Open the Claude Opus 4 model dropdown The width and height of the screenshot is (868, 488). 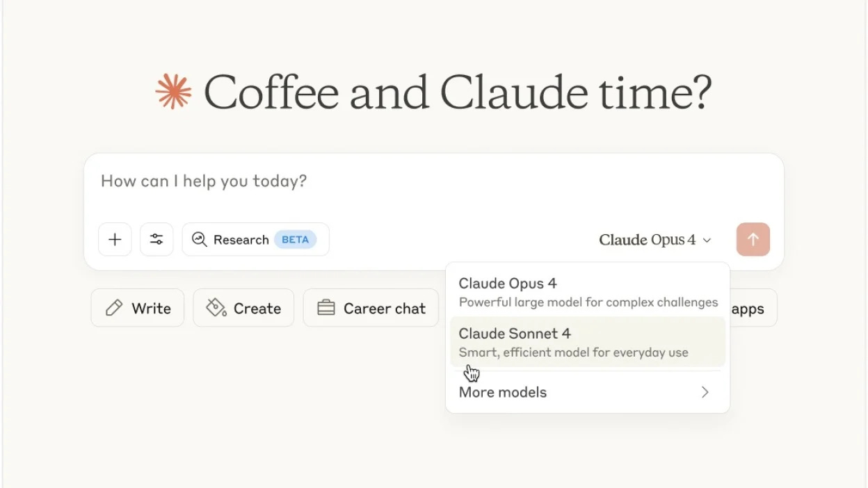coord(654,239)
